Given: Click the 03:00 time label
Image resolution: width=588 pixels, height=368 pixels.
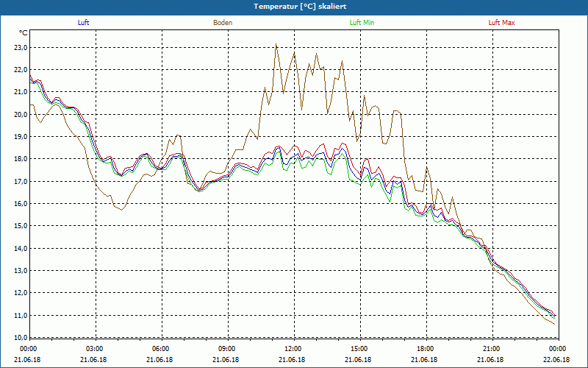Looking at the screenshot, I should 95,349.
